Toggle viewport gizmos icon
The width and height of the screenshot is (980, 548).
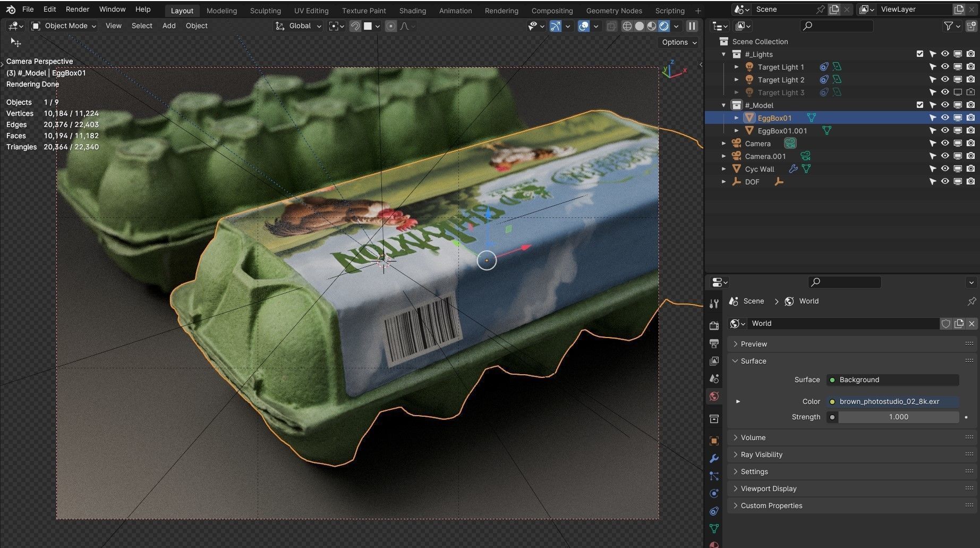point(556,26)
